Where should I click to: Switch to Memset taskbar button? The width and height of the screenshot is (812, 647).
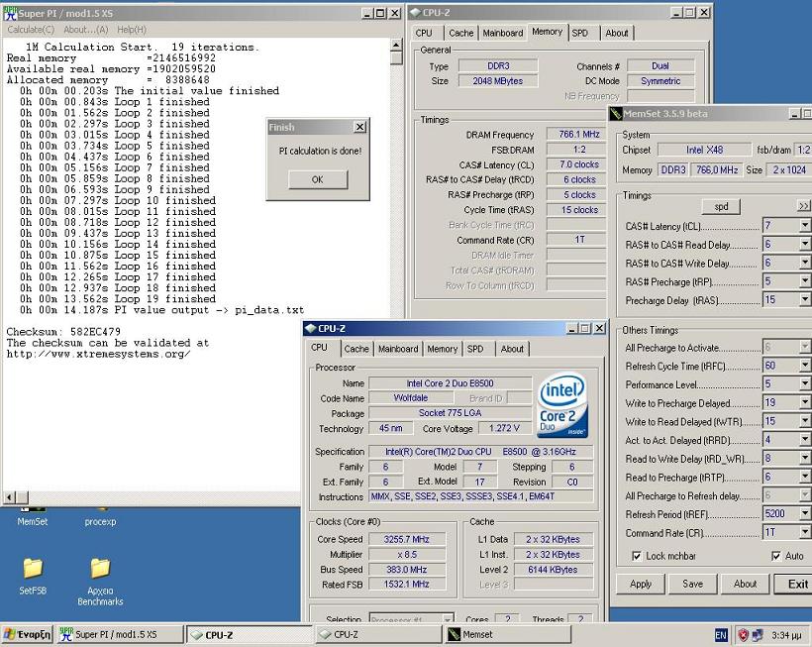(508, 634)
